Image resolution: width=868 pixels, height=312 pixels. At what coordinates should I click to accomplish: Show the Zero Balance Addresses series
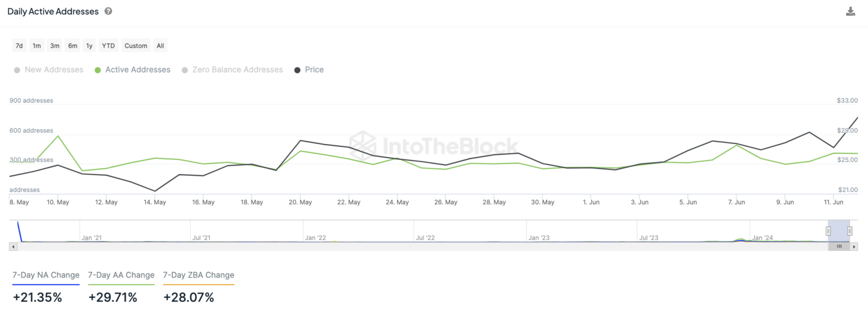pos(232,70)
